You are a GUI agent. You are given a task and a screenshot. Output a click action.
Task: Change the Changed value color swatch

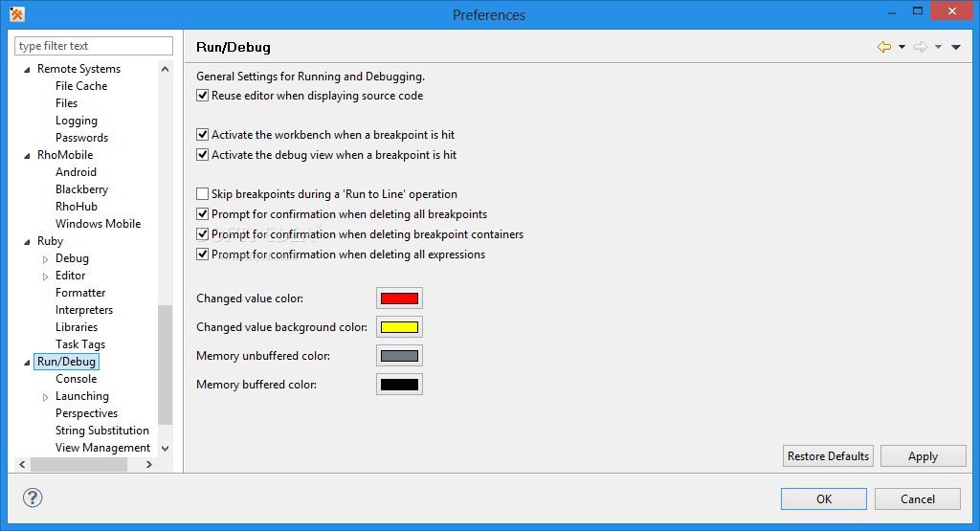pos(399,299)
